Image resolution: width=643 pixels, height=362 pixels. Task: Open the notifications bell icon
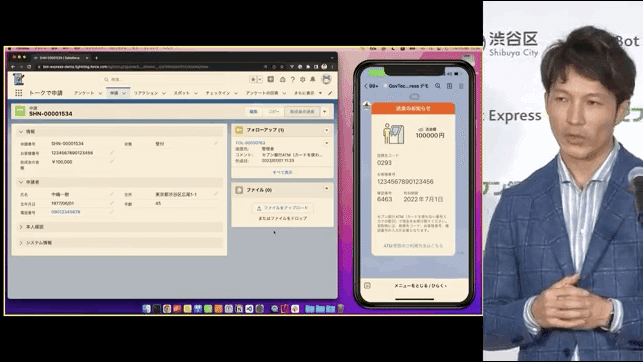pyautogui.click(x=313, y=79)
